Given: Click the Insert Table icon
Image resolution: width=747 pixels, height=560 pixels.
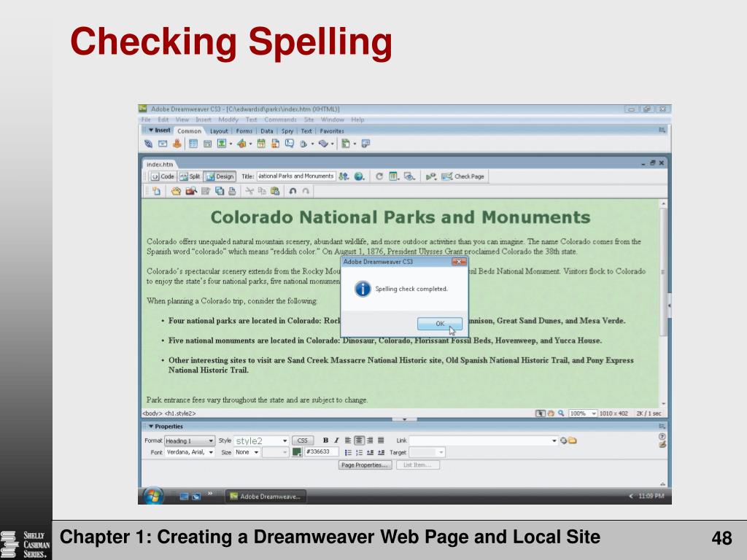Looking at the screenshot, I should pyautogui.click(x=193, y=144).
